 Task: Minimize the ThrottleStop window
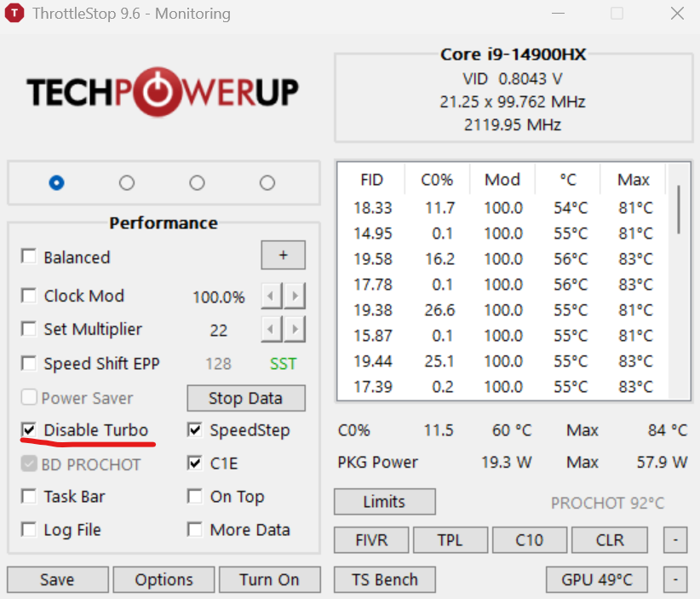coord(558,14)
